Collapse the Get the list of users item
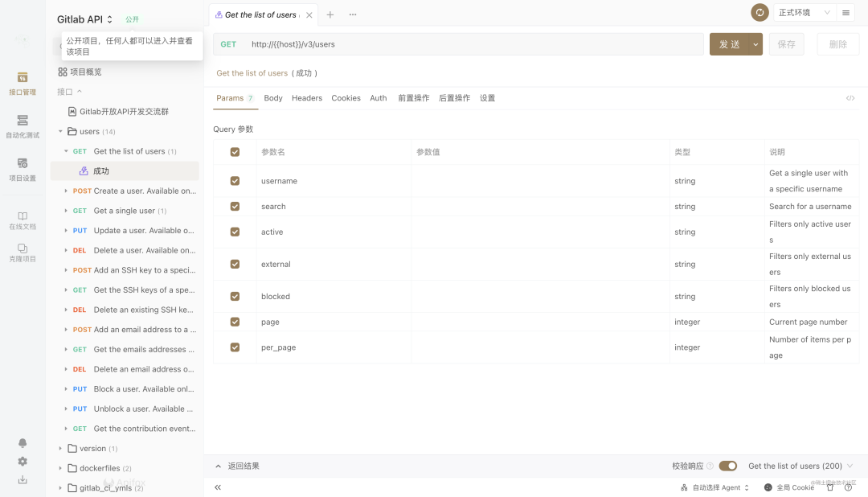This screenshot has height=497, width=868. [x=66, y=151]
